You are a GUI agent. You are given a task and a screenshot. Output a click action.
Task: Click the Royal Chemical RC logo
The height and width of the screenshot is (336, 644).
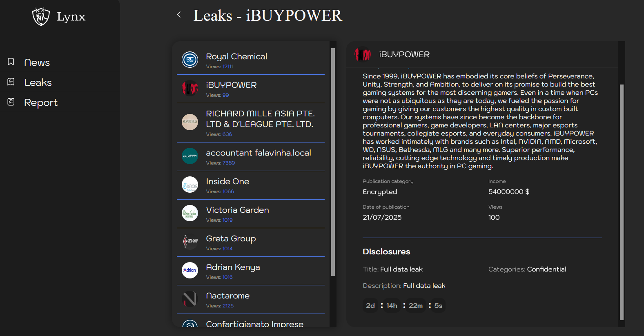tap(190, 60)
